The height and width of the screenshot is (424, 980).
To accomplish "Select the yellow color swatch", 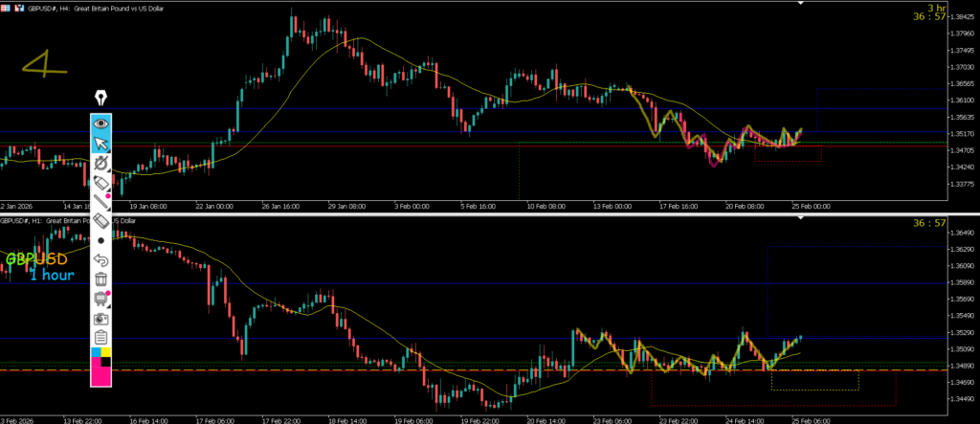I will 106,352.
